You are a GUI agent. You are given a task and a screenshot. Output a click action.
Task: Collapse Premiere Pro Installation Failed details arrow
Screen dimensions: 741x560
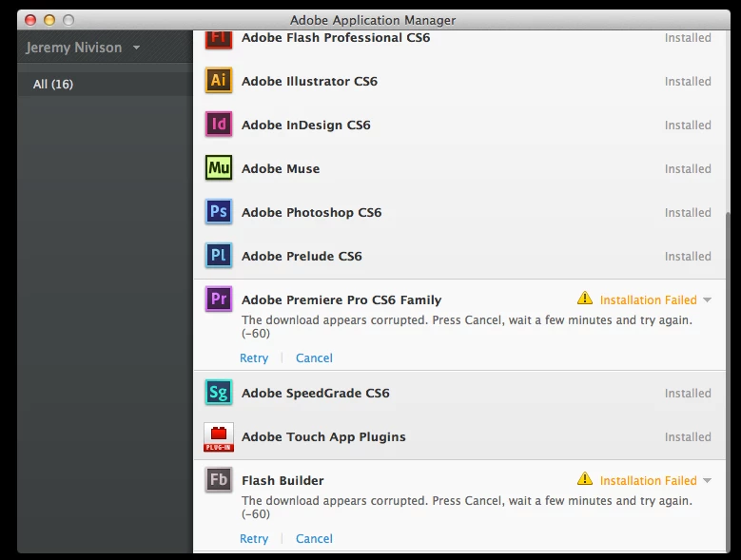[x=707, y=299]
